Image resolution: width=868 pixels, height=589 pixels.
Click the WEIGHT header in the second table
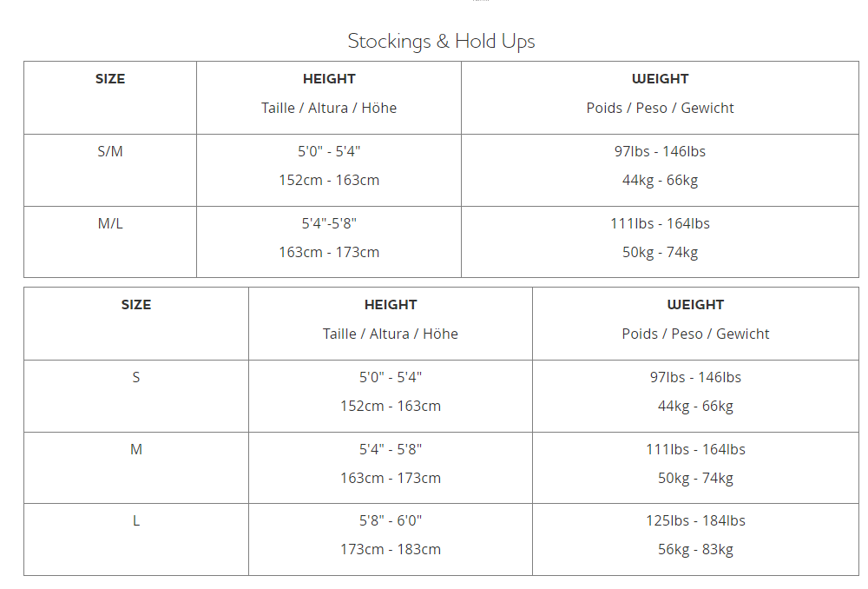point(695,305)
